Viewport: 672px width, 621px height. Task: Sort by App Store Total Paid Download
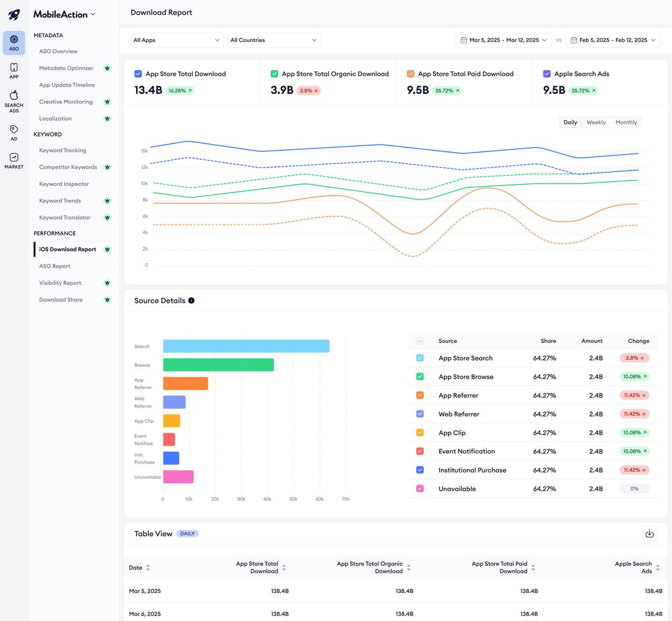[533, 567]
